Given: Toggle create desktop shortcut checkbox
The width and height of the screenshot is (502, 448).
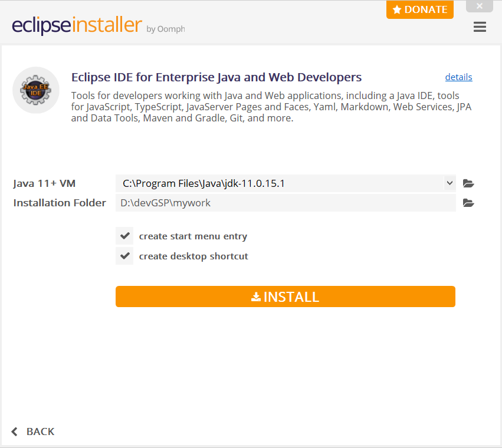Looking at the screenshot, I should (124, 256).
